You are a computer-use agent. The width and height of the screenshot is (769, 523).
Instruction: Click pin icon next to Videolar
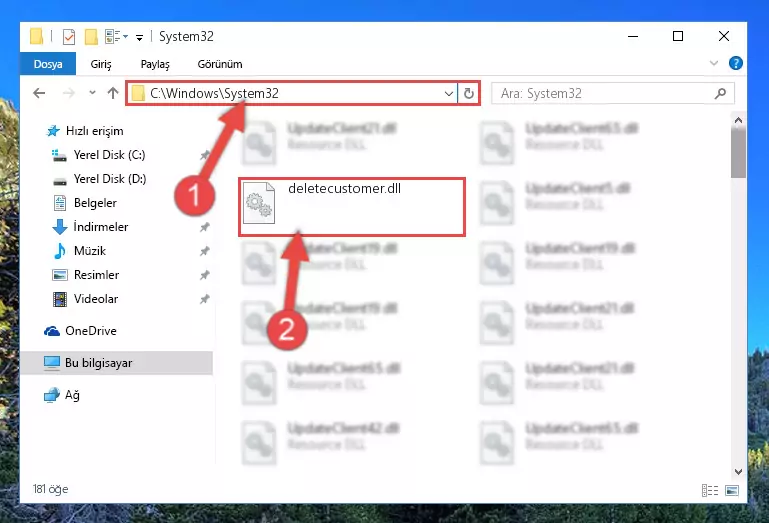pos(205,299)
